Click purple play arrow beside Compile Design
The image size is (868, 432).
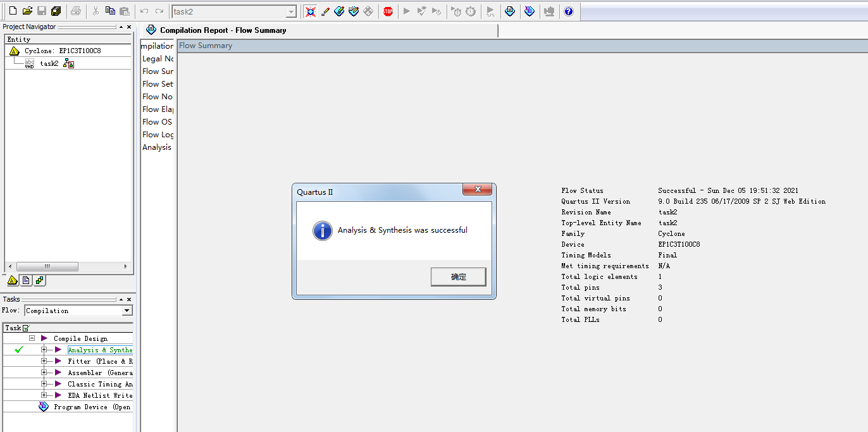pyautogui.click(x=44, y=338)
